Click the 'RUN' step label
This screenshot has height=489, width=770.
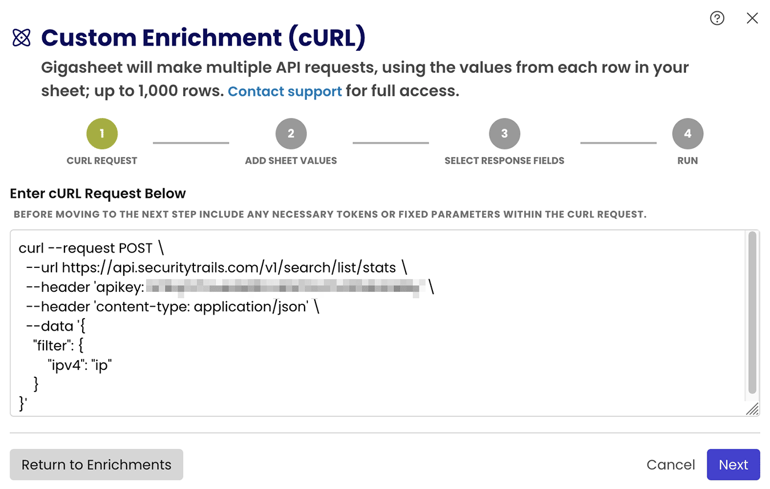[688, 161]
